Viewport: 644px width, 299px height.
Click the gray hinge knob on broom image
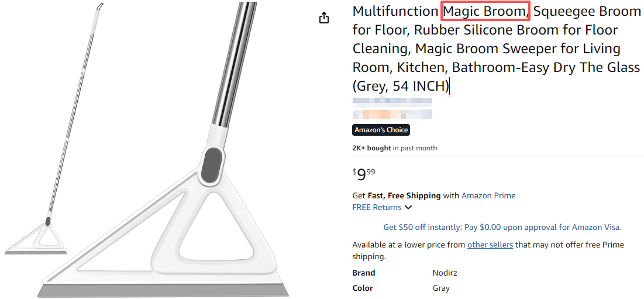click(212, 164)
